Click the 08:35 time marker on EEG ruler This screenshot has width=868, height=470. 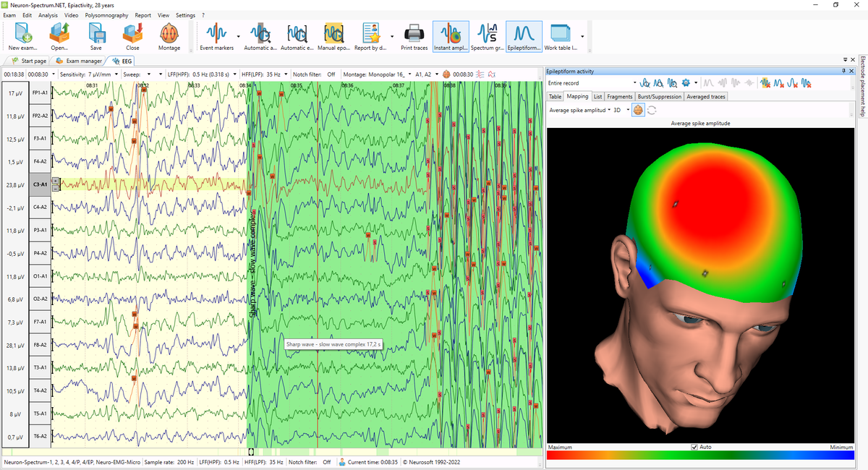(297, 85)
